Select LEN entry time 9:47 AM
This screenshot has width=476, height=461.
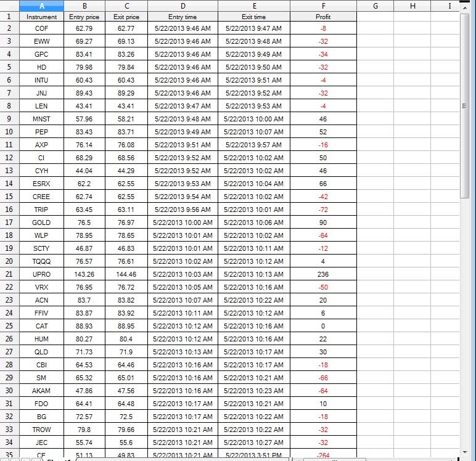pos(183,106)
